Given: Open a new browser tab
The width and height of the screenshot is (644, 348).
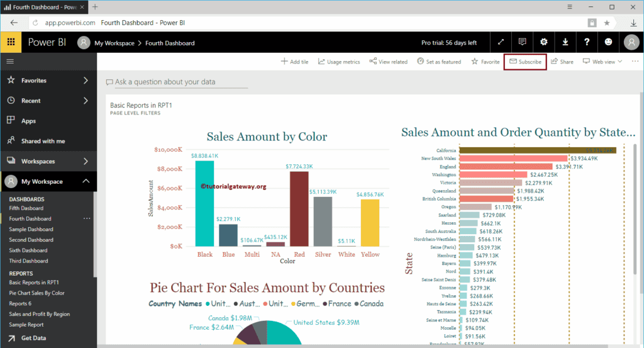Looking at the screenshot, I should [x=95, y=7].
